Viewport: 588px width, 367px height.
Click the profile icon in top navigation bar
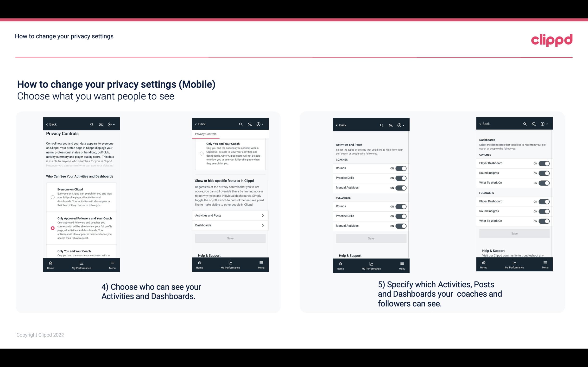pyautogui.click(x=101, y=124)
